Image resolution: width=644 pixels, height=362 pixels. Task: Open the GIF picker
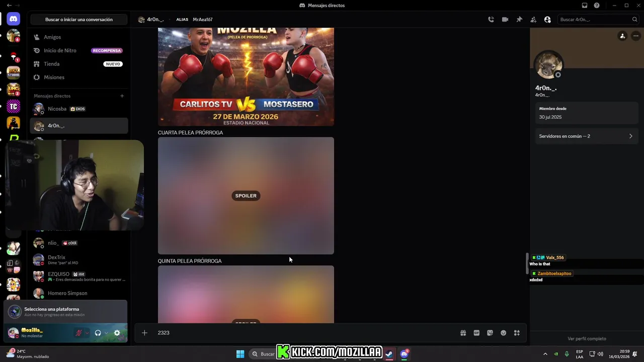(476, 333)
